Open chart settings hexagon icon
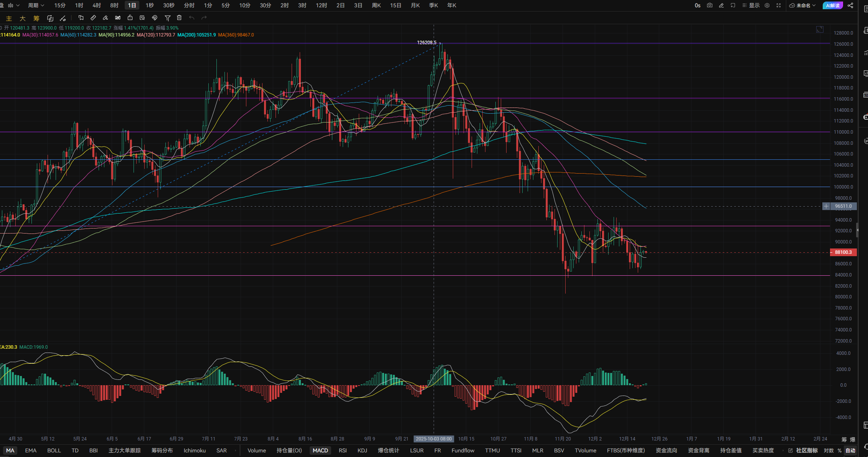 click(767, 5)
